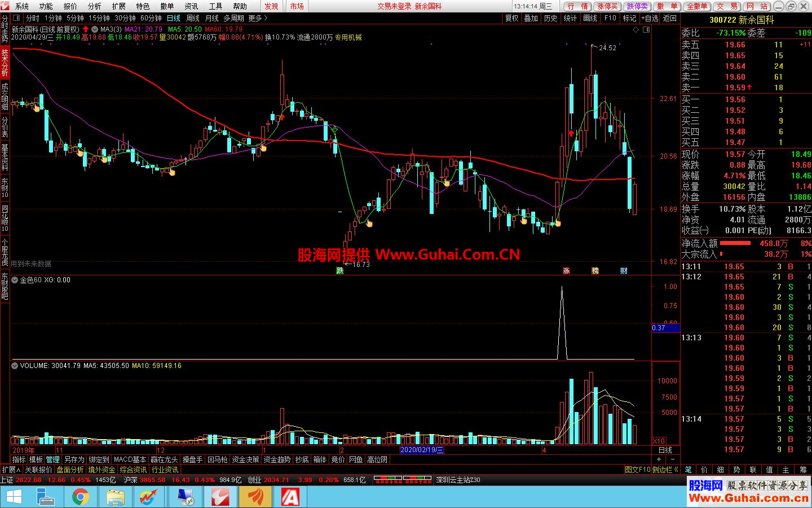This screenshot has height=508, width=812.
Task: Click the plus zoom button by 日线
Action: point(658,459)
